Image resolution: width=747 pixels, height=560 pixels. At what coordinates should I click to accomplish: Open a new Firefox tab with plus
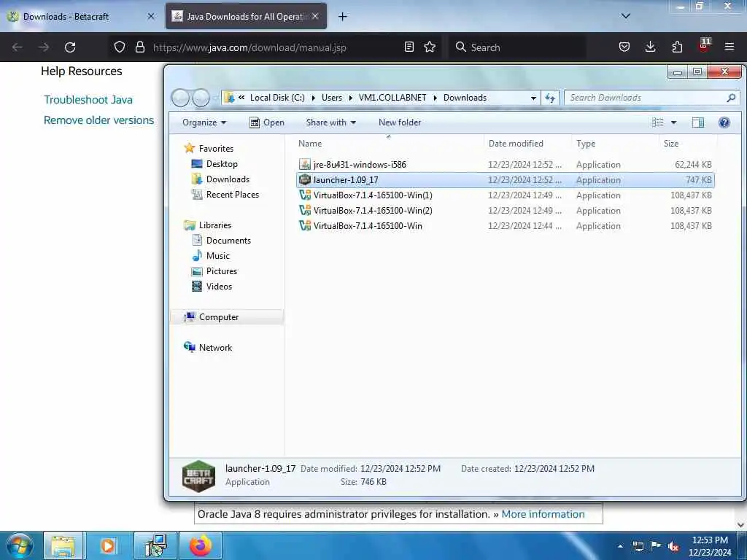(343, 17)
